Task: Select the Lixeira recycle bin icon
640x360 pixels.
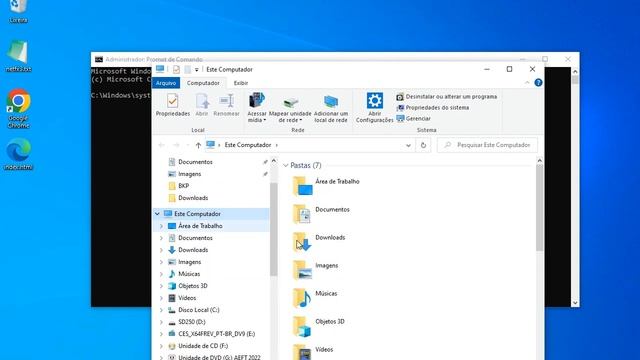Action: tap(18, 11)
